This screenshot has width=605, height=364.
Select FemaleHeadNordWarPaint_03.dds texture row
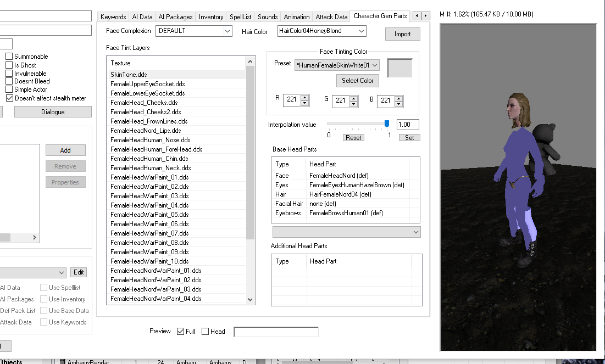[177, 289]
